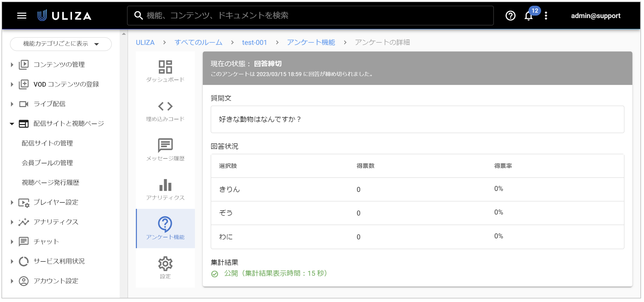Go to ULIZA breadcrumb link
The width and height of the screenshot is (644, 302).
(145, 43)
